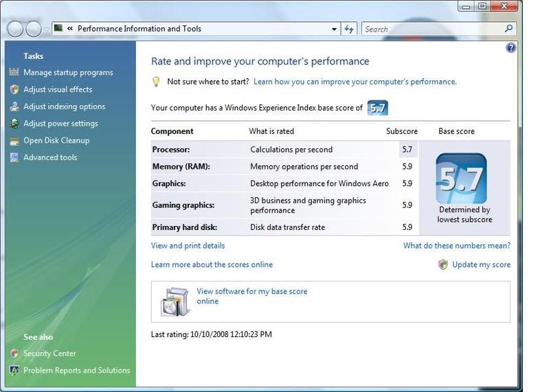This screenshot has width=549, height=392.
Task: Click the Adjust visual effects shield icon
Action: pos(14,89)
